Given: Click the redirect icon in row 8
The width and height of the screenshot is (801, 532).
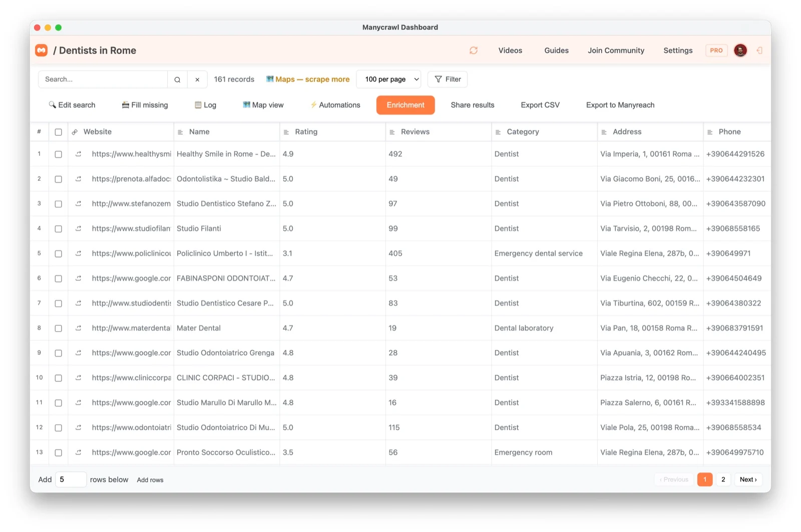Looking at the screenshot, I should click(x=79, y=328).
